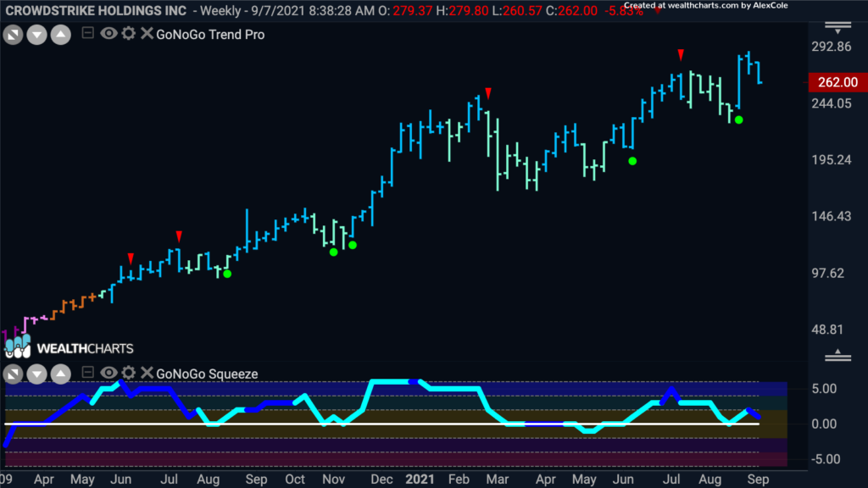Move GoNoGo Trend Pro panel up
The image size is (868, 488).
[x=61, y=35]
